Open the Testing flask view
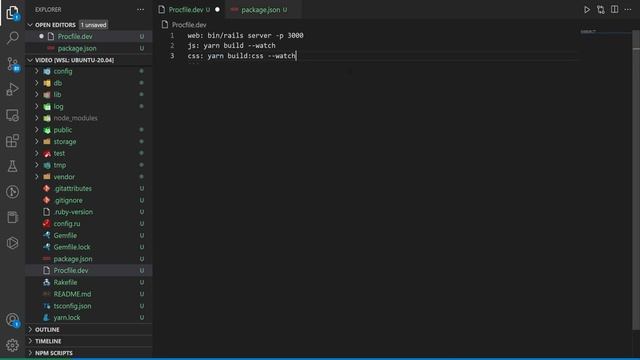This screenshot has height=360, width=640. tap(12, 166)
